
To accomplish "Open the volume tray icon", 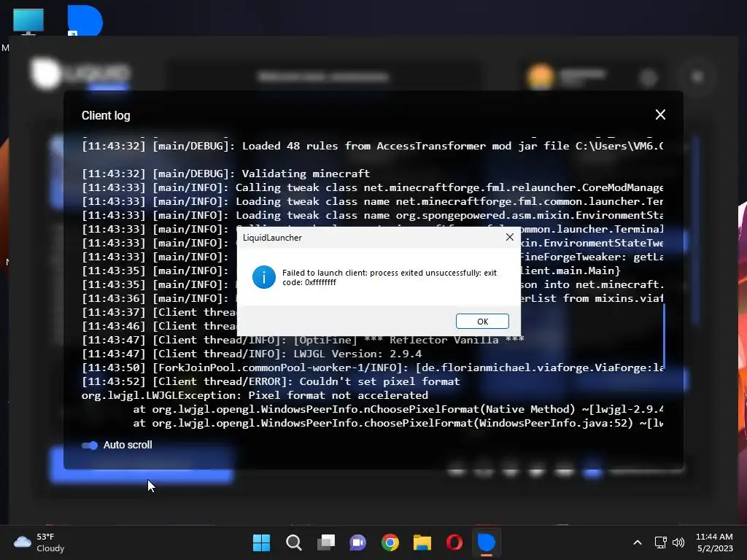I will click(678, 542).
